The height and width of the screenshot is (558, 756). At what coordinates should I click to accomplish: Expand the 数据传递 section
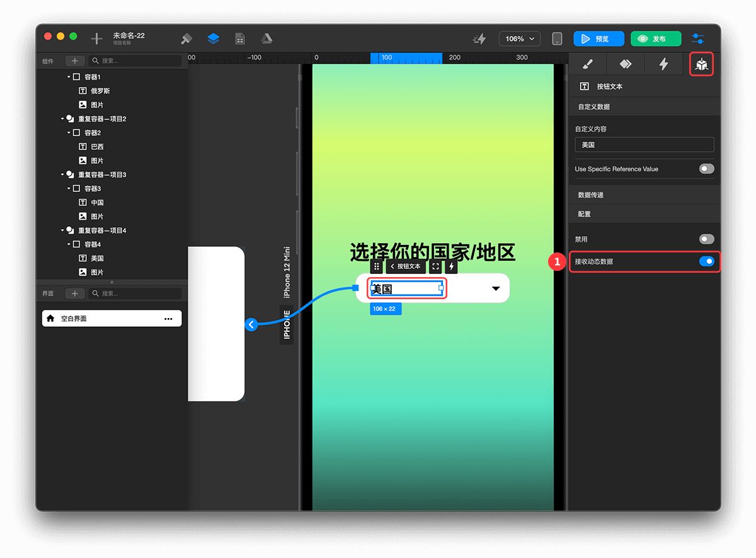tap(644, 195)
